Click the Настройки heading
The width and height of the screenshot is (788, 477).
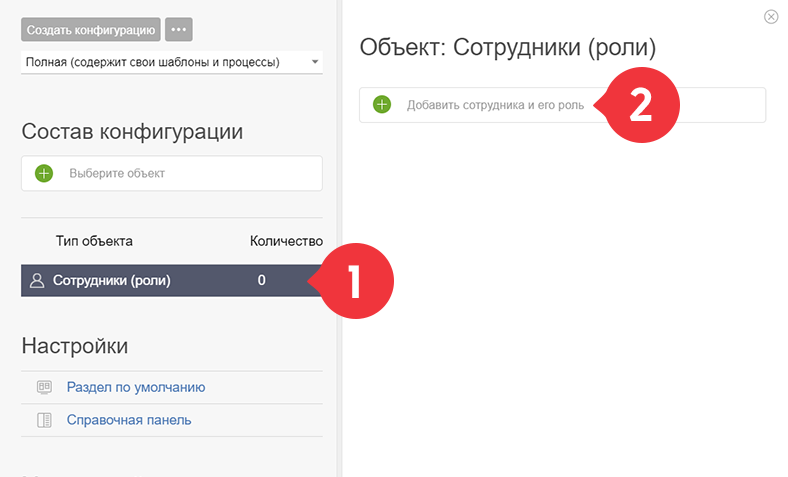(x=75, y=346)
